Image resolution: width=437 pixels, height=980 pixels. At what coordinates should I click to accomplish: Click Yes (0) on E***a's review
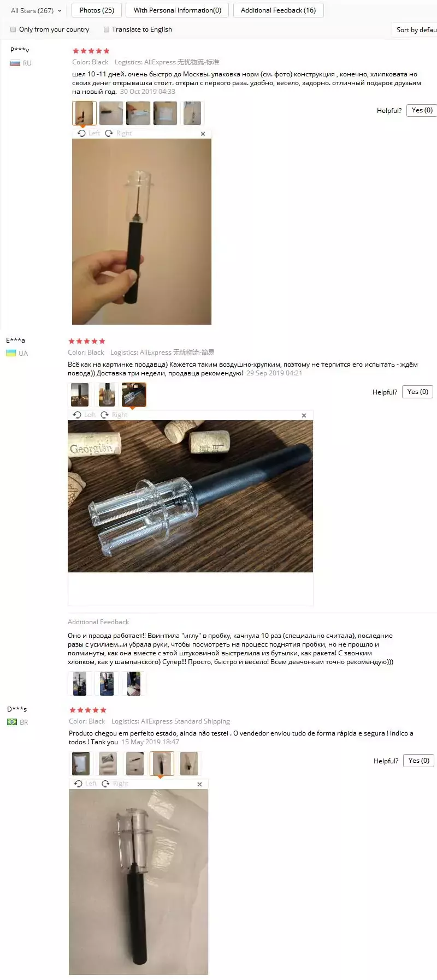(x=418, y=392)
